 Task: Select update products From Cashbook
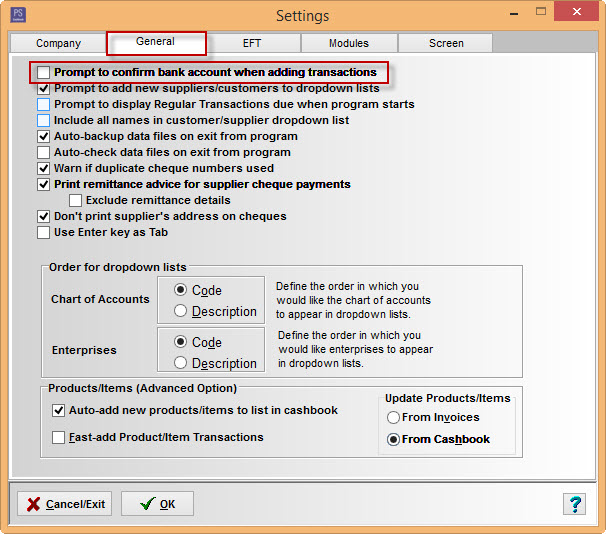tap(393, 439)
